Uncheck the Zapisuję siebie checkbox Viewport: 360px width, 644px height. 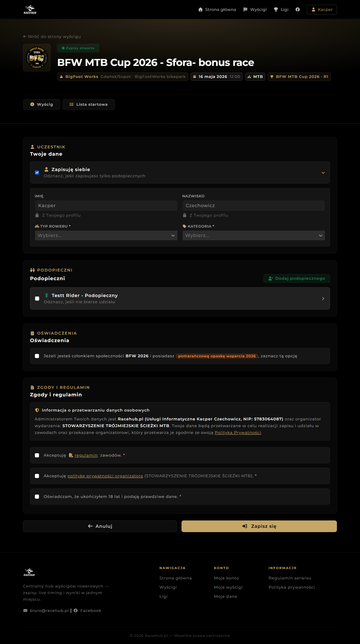point(37,173)
